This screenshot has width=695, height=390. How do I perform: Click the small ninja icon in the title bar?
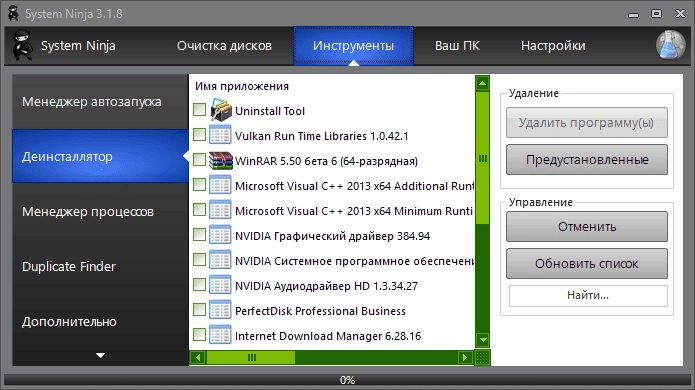click(14, 13)
